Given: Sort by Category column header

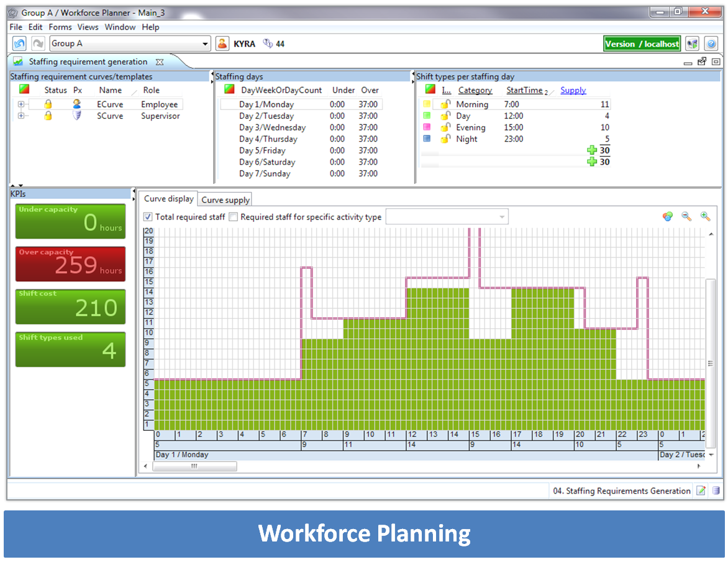Looking at the screenshot, I should point(475,90).
